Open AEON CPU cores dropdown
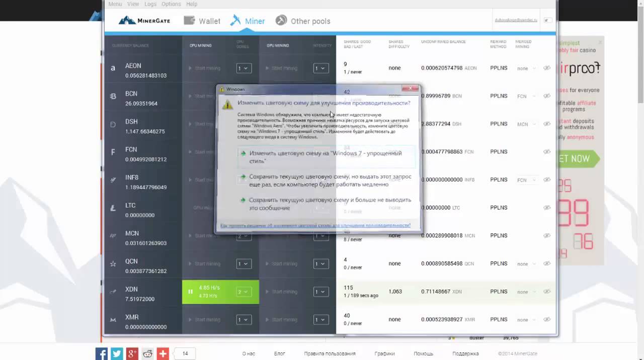Screen dimensions: 644x360 tap(244, 68)
